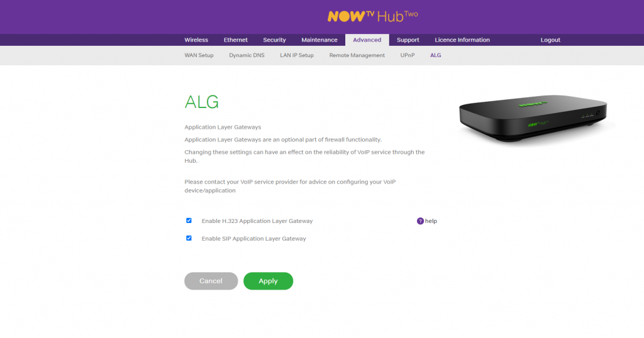Click Logout in the navigation bar
Image resolution: width=644 pixels, height=338 pixels.
coord(550,40)
